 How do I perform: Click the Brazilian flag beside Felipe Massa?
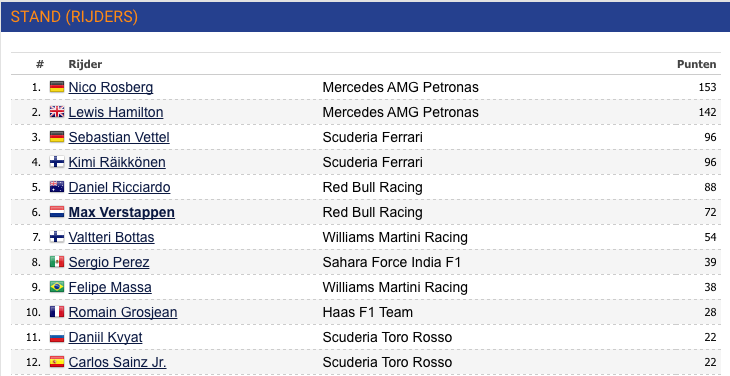[57, 287]
